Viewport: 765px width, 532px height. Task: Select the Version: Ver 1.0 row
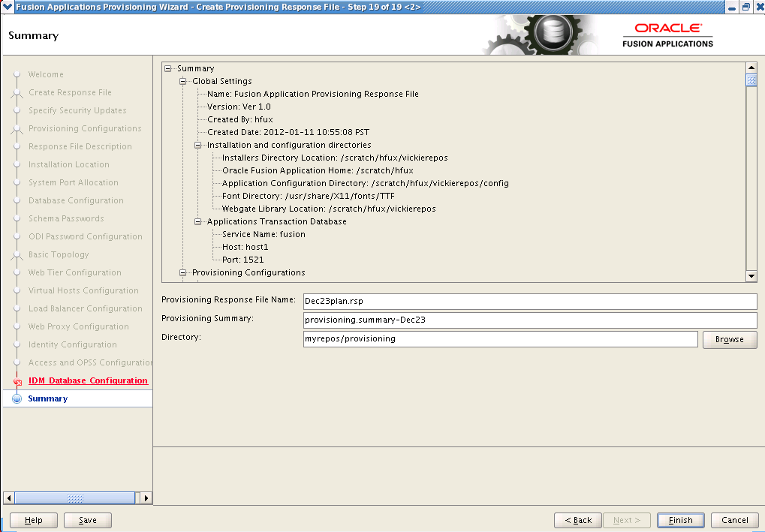click(239, 107)
